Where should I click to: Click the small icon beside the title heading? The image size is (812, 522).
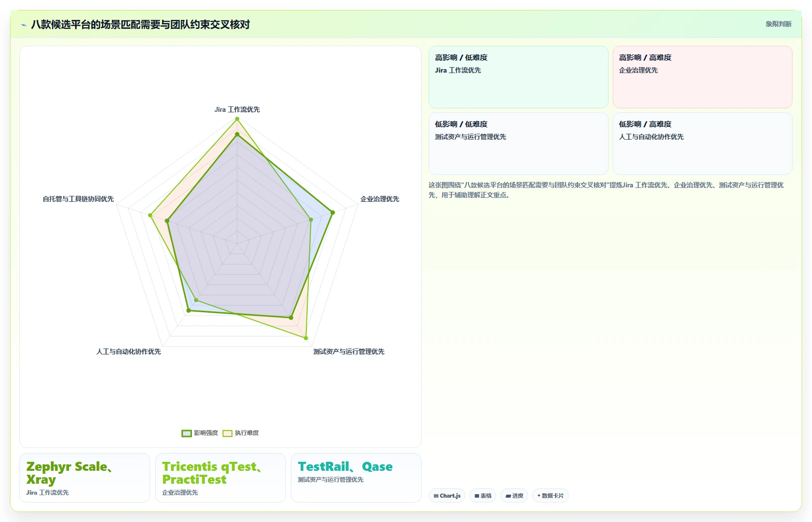coord(23,25)
